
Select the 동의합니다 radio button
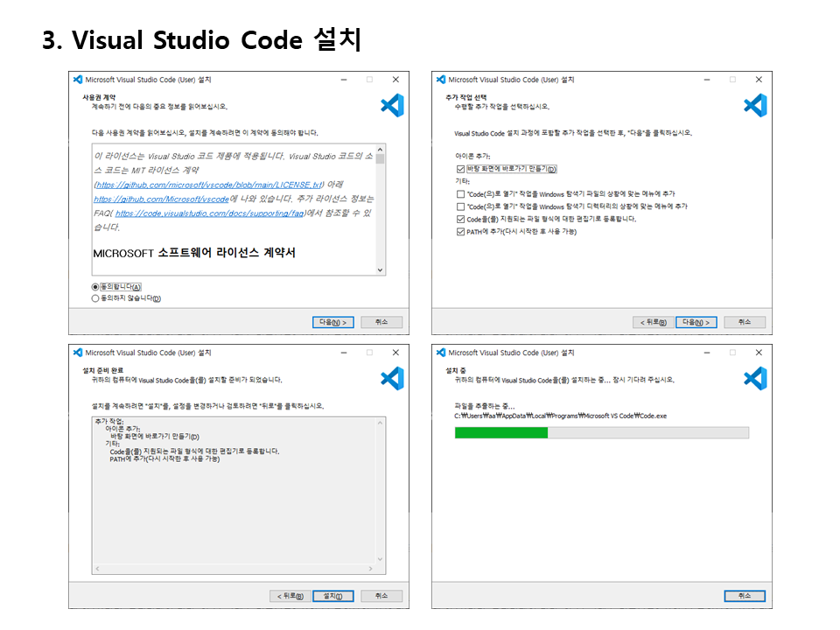point(95,287)
